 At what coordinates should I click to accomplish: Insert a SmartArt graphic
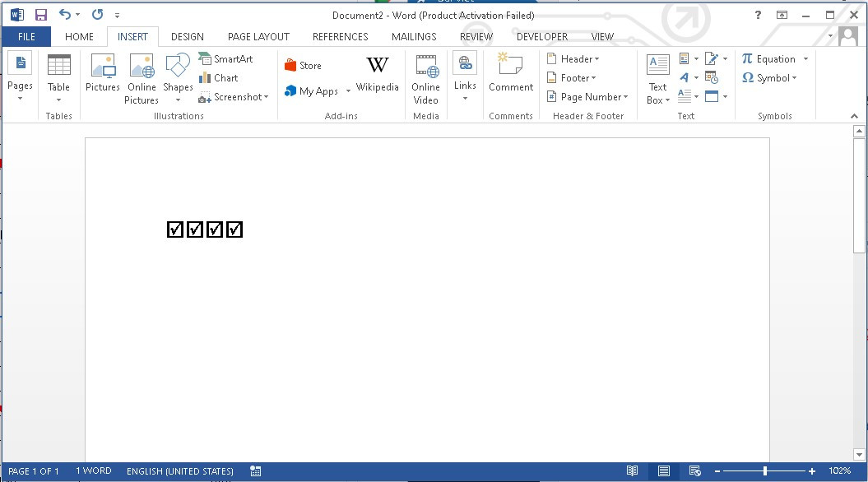(226, 59)
